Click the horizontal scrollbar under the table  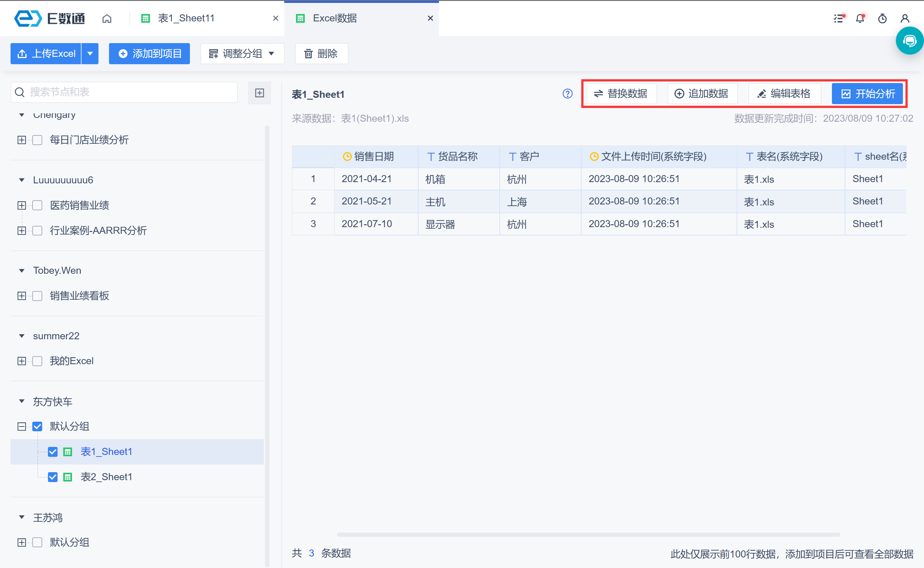[588, 534]
